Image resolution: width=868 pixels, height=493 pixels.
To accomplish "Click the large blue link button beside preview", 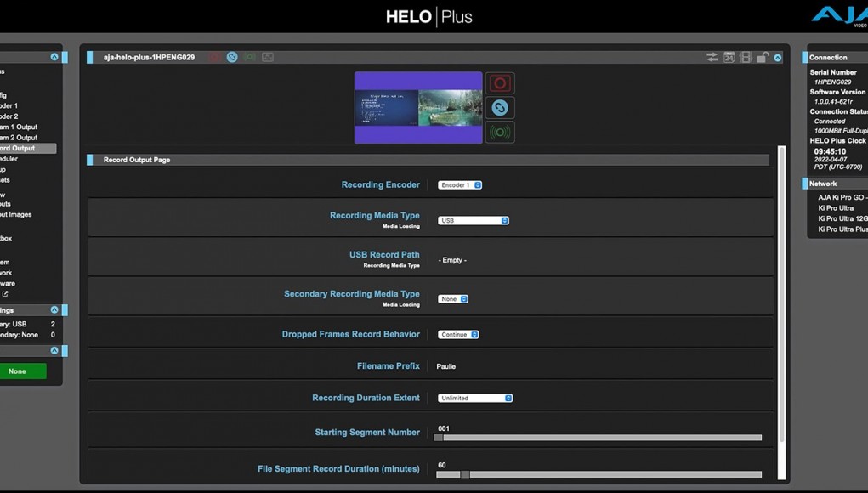I will [x=500, y=107].
